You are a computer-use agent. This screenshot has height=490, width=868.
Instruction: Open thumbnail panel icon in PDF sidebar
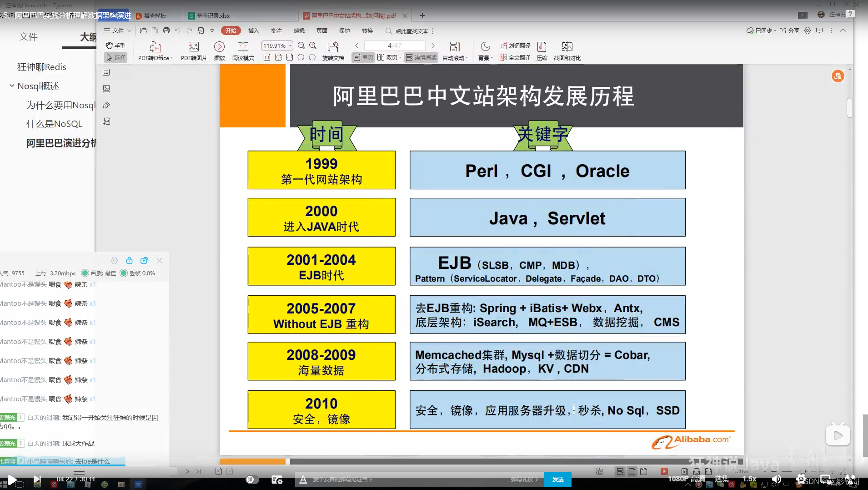click(x=106, y=72)
